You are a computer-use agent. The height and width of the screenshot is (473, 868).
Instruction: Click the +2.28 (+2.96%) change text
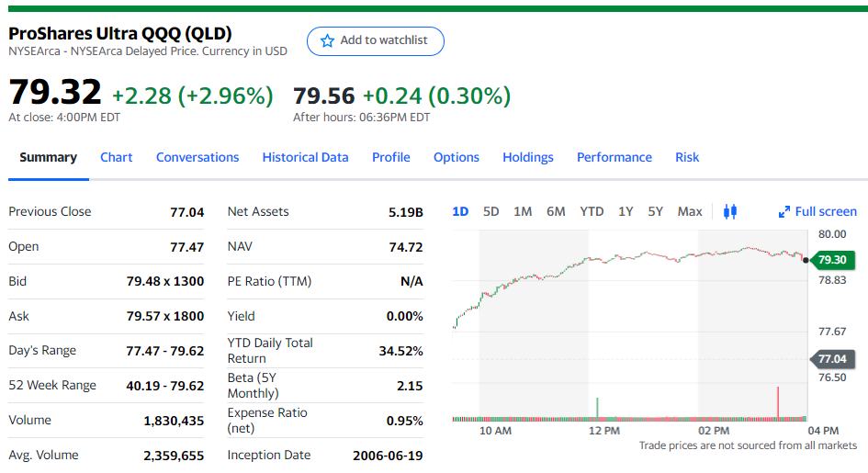tap(193, 96)
